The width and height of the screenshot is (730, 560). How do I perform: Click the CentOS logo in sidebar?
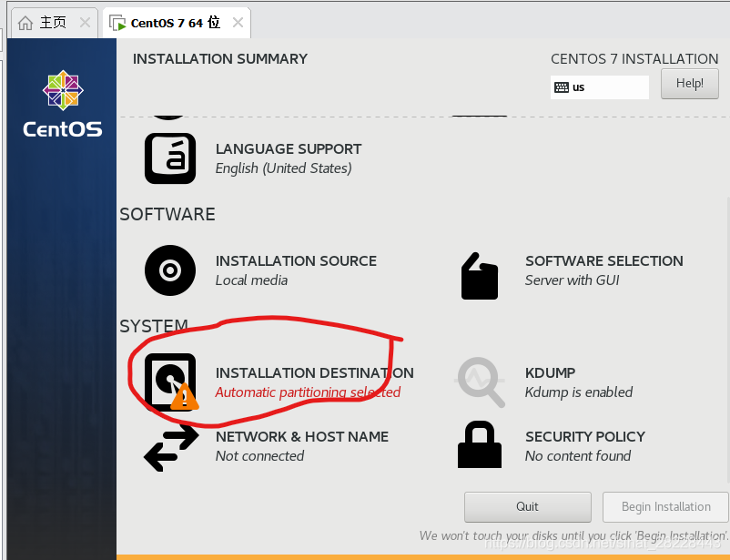[x=63, y=104]
